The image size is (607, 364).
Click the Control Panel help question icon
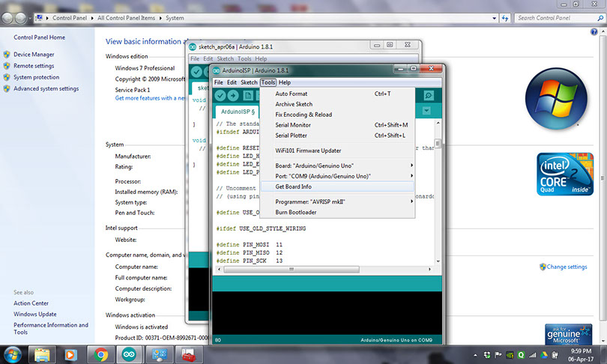point(594,31)
